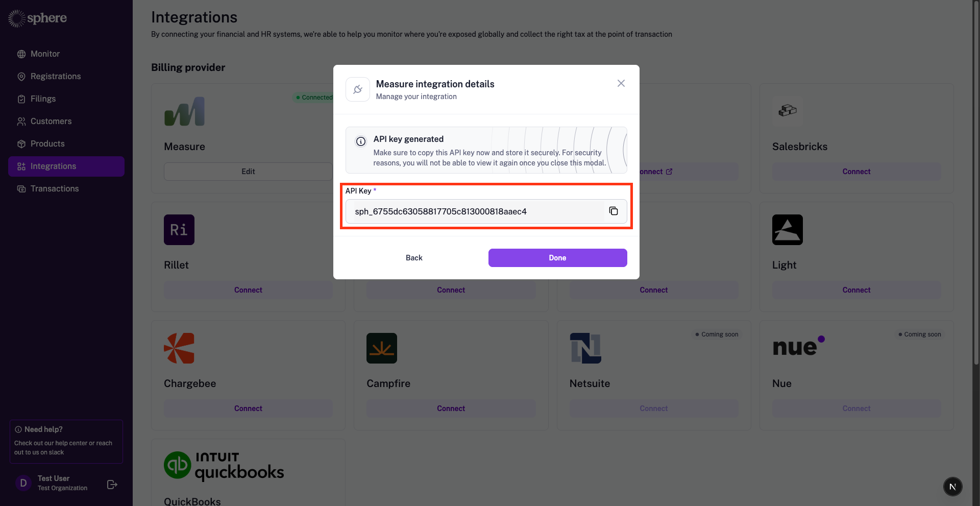Open the Monitor page
Screen dimensions: 980x506
45,54
